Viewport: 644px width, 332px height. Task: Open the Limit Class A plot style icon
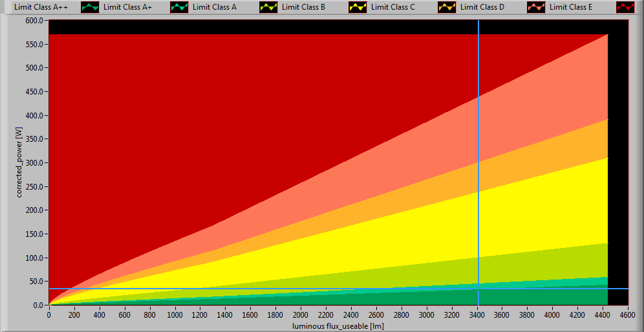(x=269, y=7)
